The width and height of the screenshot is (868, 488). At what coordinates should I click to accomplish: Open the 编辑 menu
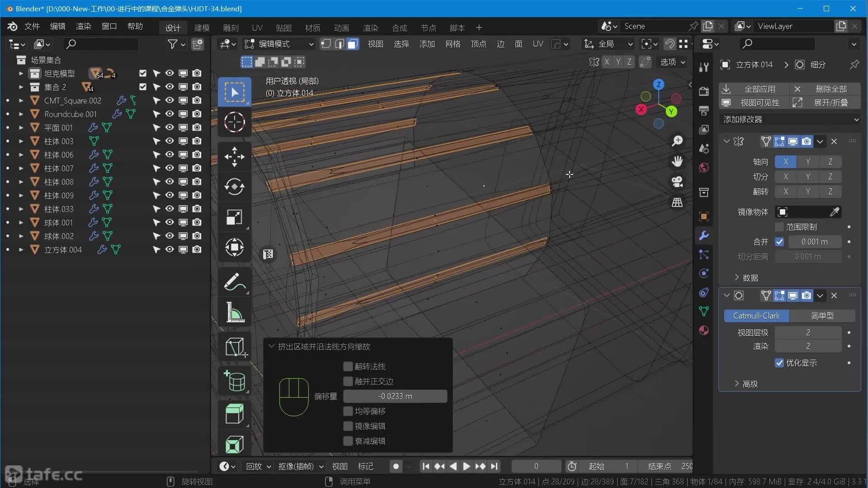click(57, 26)
